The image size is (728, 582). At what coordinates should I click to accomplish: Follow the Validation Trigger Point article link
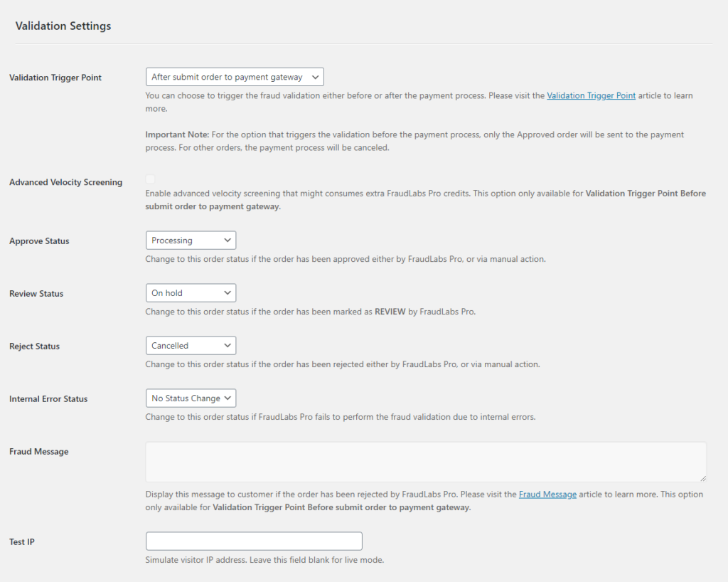tap(591, 95)
